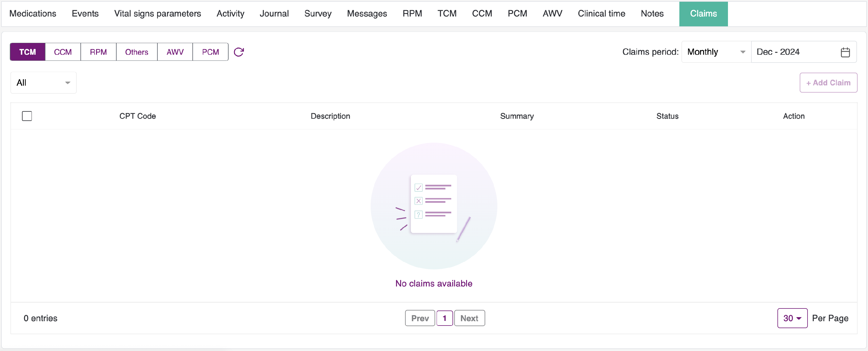
Task: Change the 30 per page dropdown
Action: (792, 318)
